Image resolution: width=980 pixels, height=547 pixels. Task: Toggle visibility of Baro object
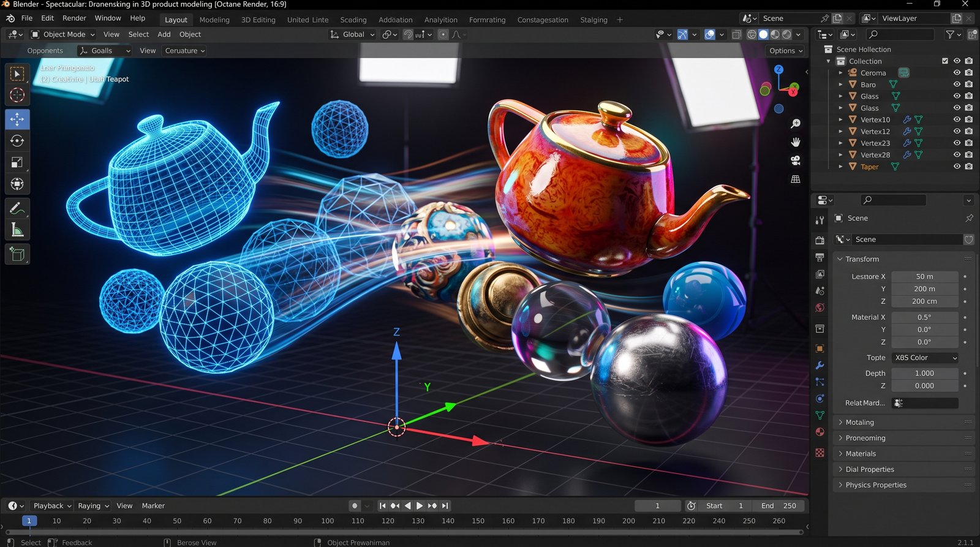point(957,85)
